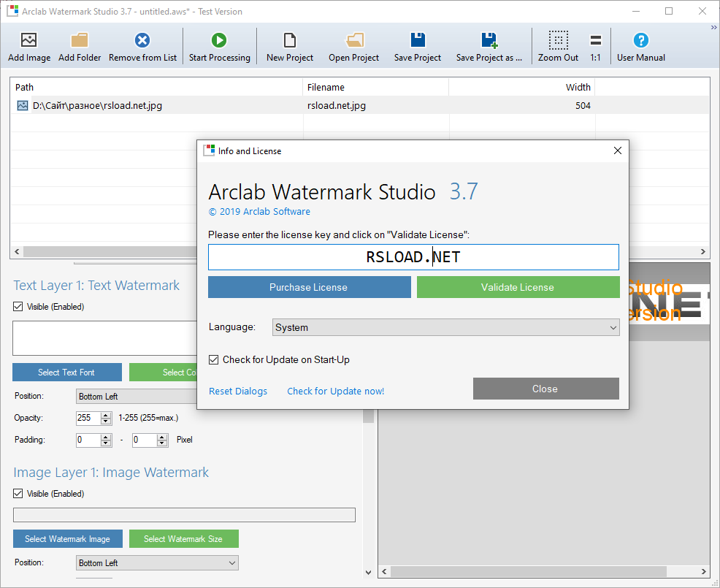
Task: Click the watermark text input box
Action: (x=104, y=338)
